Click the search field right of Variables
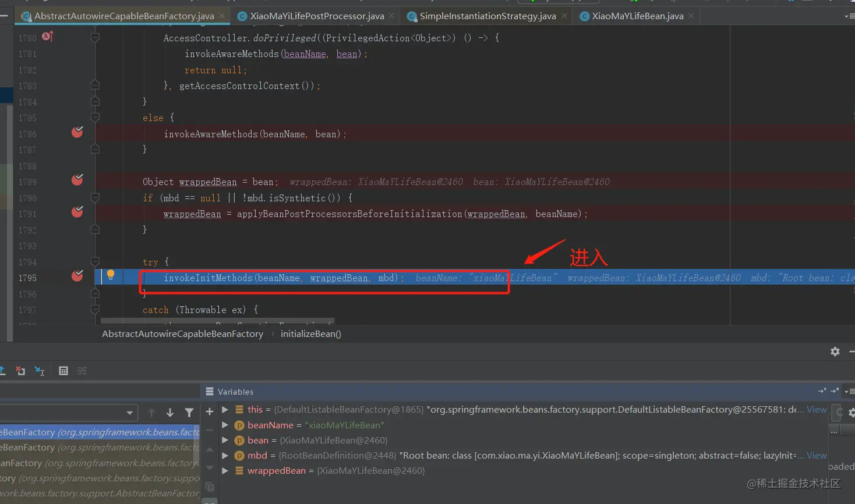 pos(836,413)
